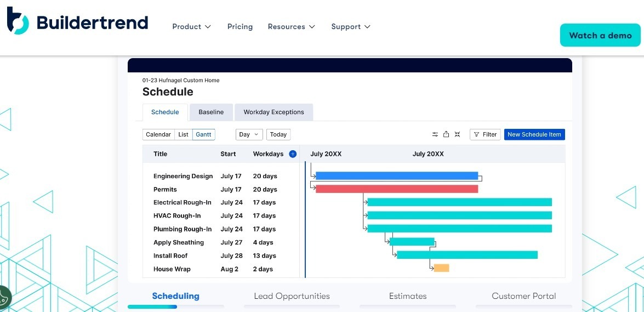Select the Apply Sheathing row title
Image resolution: width=644 pixels, height=312 pixels.
(x=179, y=242)
